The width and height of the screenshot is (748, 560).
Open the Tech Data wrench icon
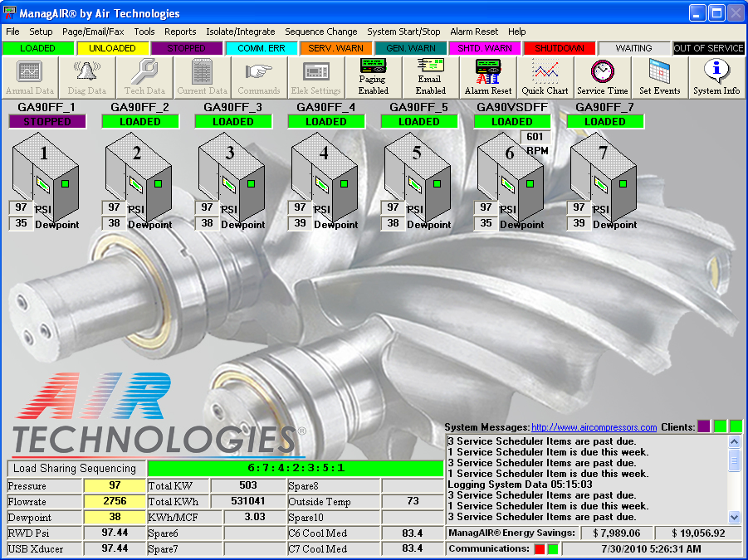[144, 77]
